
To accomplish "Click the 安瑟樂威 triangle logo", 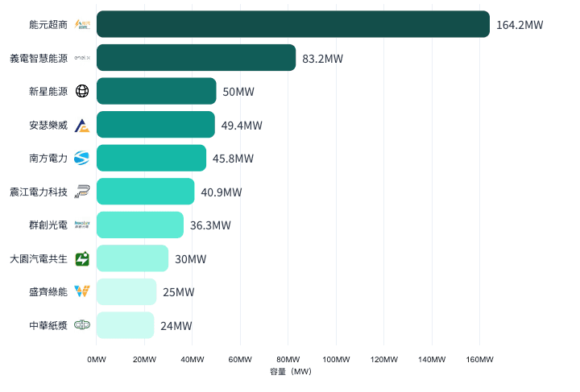I will coord(82,125).
